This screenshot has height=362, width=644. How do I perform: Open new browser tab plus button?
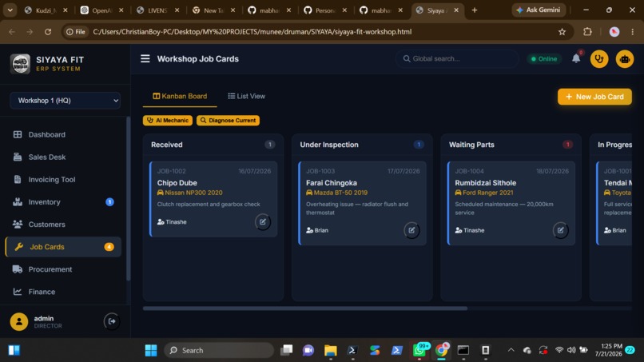click(475, 10)
